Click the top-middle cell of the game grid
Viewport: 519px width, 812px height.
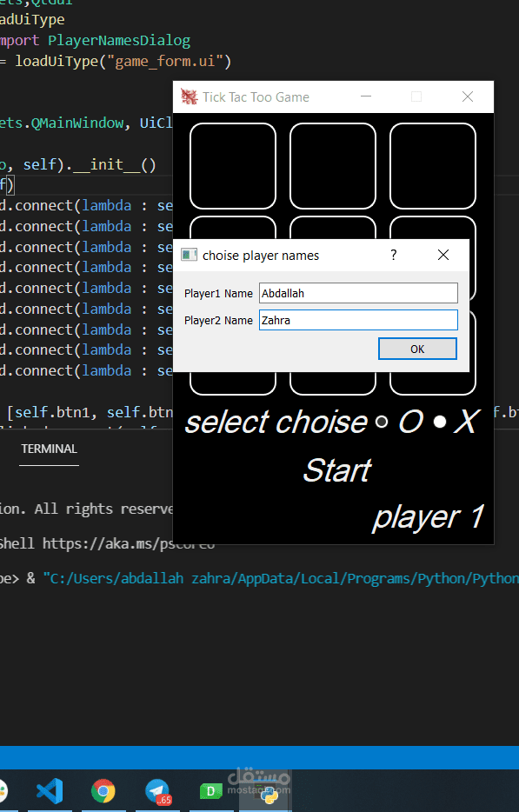tap(333, 166)
